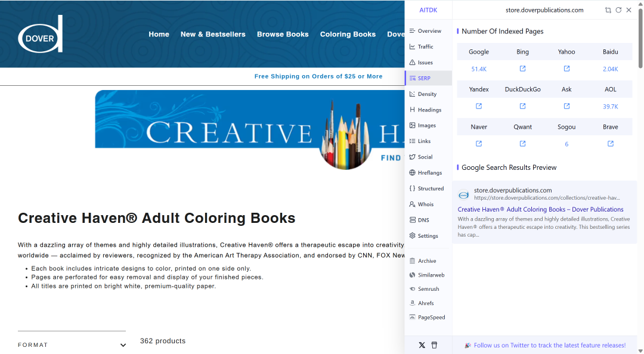Open the Social tab
This screenshot has height=354, width=644.
click(428, 157)
